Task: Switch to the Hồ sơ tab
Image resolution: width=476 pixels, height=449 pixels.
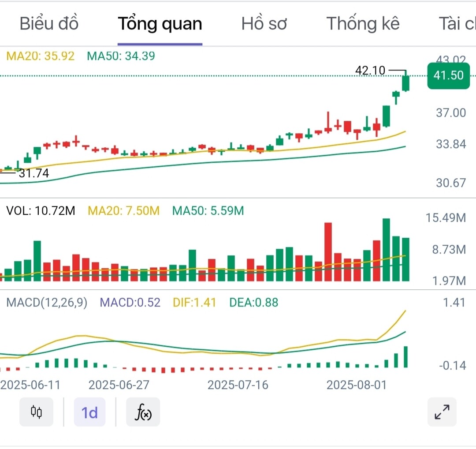Action: (264, 23)
